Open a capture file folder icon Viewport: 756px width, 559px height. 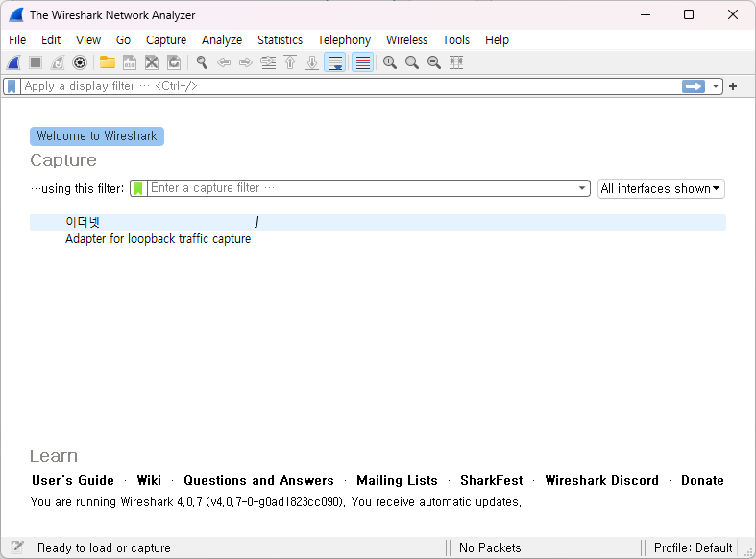coord(107,62)
